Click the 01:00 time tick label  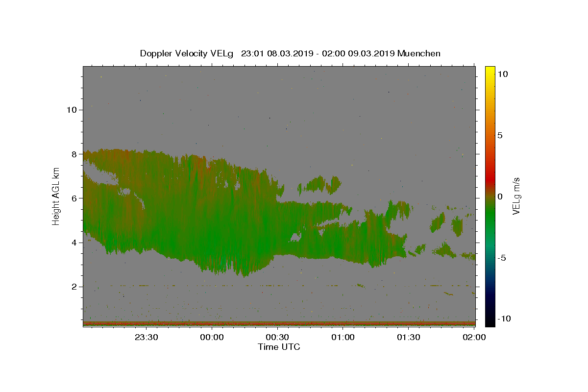click(343, 337)
